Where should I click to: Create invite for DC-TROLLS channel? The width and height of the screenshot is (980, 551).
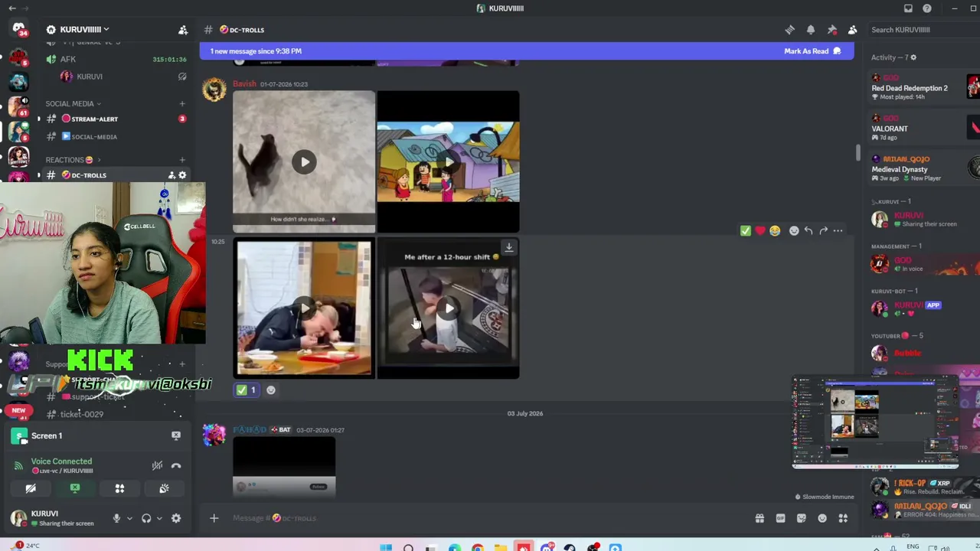(171, 175)
